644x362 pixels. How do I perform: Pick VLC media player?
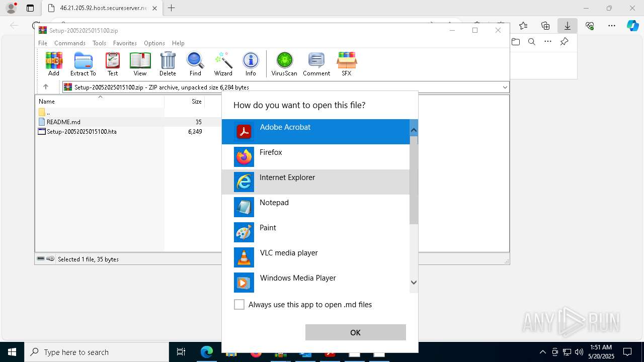pos(315,257)
